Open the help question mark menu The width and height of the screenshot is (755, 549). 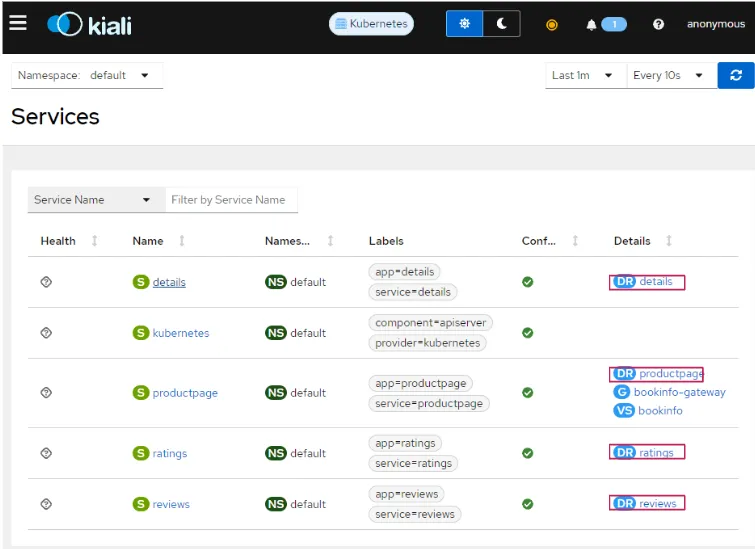coord(658,24)
